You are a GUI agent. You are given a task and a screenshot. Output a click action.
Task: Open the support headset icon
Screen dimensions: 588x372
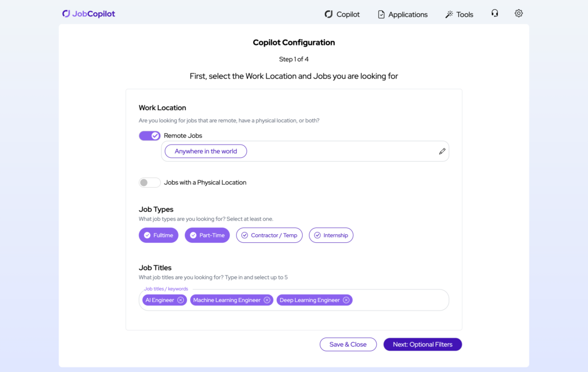(x=494, y=13)
